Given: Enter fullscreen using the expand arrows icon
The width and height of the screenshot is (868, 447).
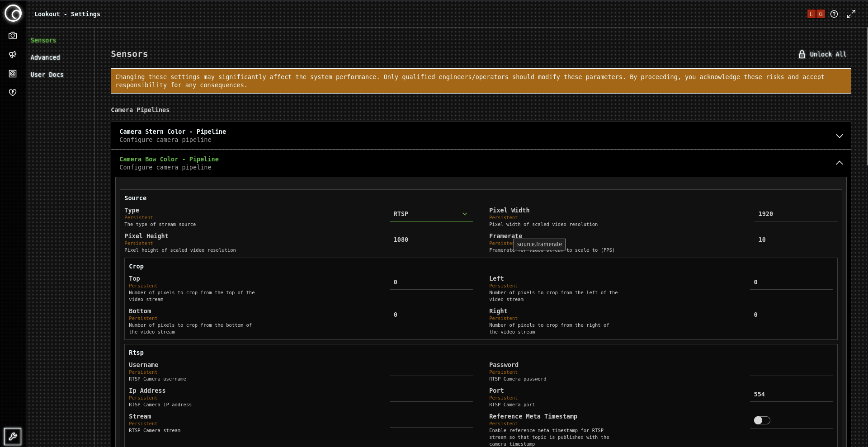Looking at the screenshot, I should 852,14.
